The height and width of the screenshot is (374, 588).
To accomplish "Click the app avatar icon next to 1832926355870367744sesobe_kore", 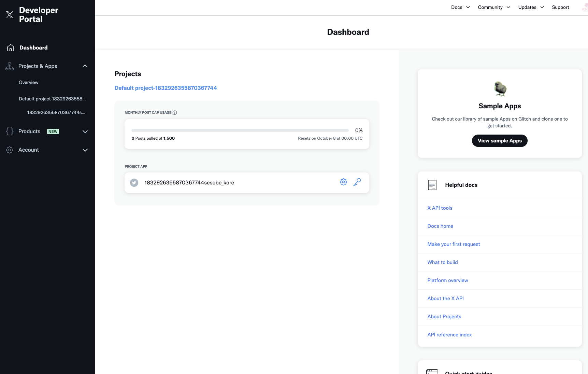I will pos(134,183).
